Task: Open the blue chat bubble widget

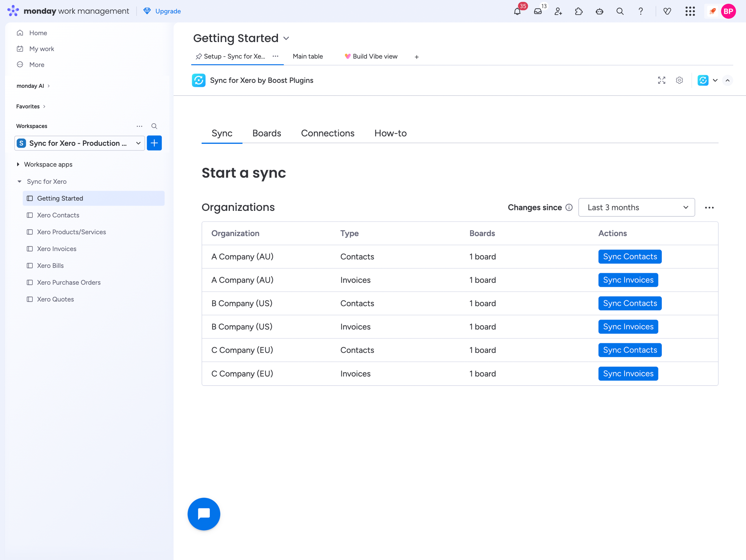Action: point(204,514)
